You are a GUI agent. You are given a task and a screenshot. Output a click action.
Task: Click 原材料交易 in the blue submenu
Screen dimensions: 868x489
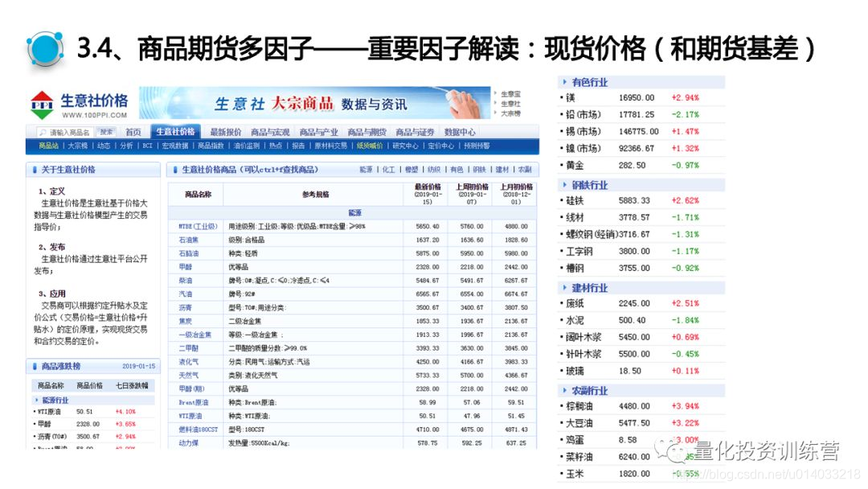(x=330, y=146)
